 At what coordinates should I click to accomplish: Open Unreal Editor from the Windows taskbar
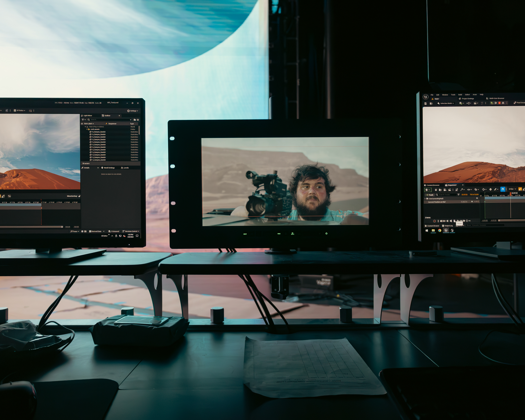[446, 230]
